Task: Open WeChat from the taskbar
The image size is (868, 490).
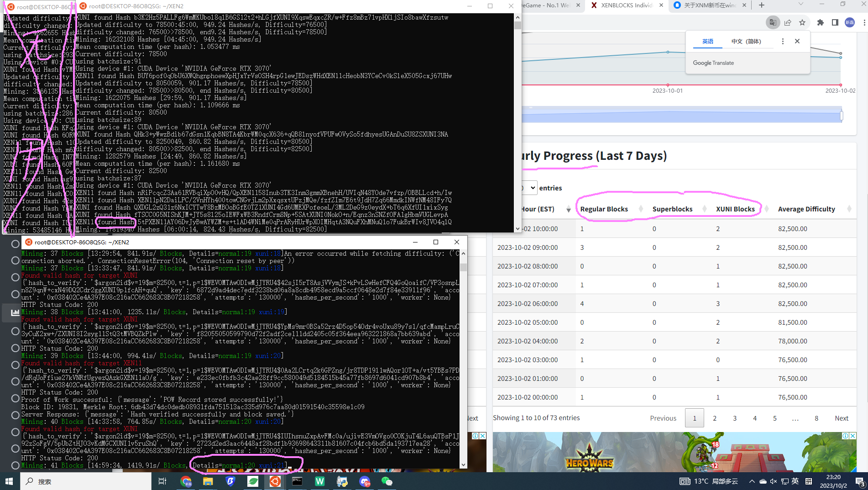Action: coord(387,481)
